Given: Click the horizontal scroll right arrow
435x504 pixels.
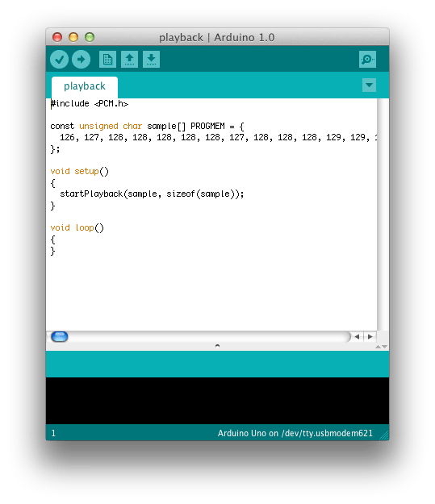Looking at the screenshot, I should (x=370, y=337).
